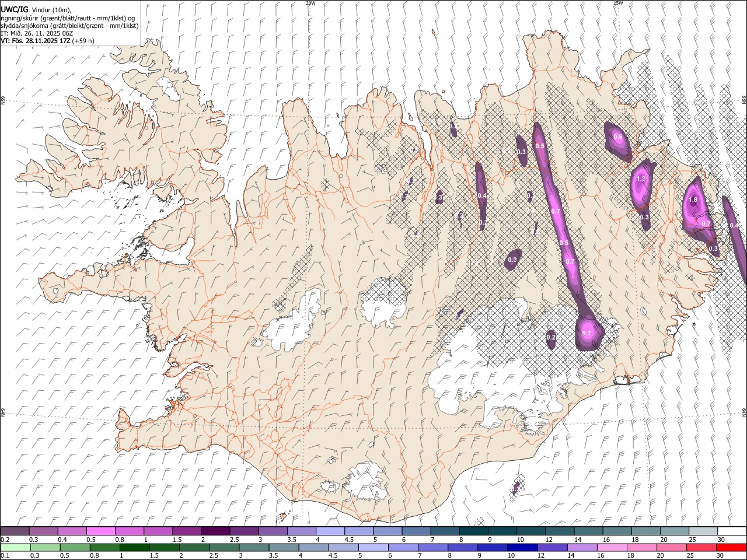Click the dark mauve 0.2 swatch in upper legend

coord(15,531)
